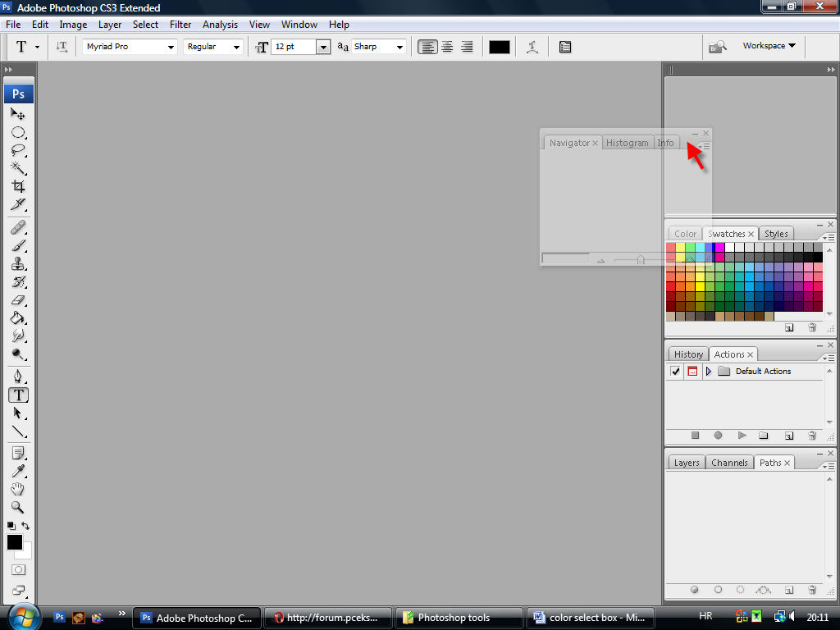Toggle dialog on/off for Default Actions
This screenshot has height=630, width=840.
click(x=692, y=372)
